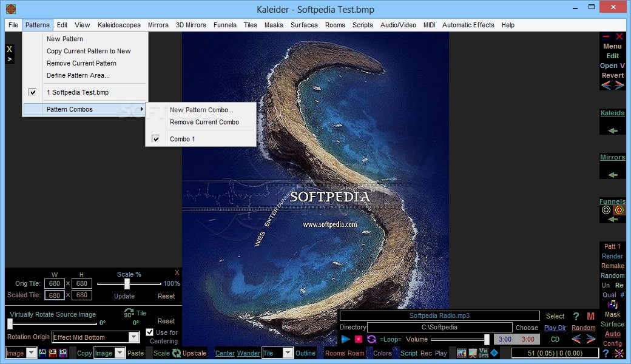Screen dimensions: 631x364
Task: Toggle Use for Centering checkbox
Action: pos(149,332)
